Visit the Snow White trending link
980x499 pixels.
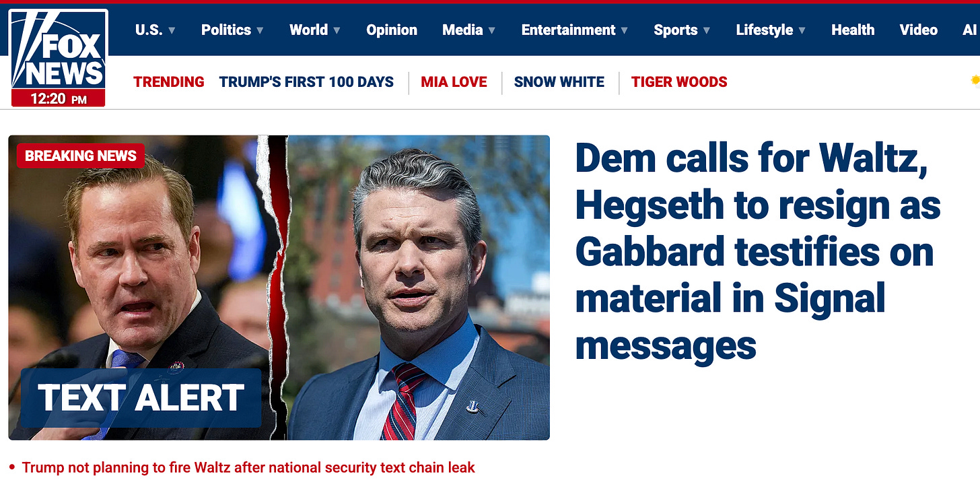coord(559,82)
